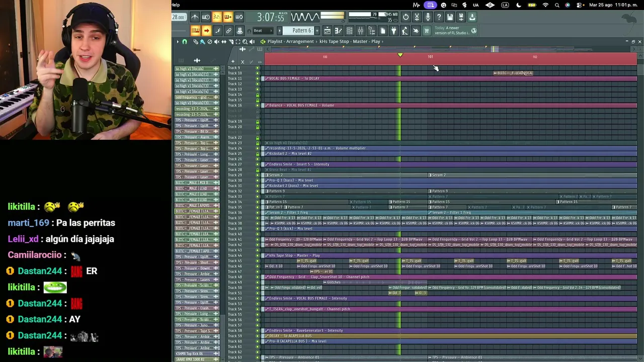Select the Playback tool in Playlist
This screenshot has height=362, width=644.
(x=252, y=42)
